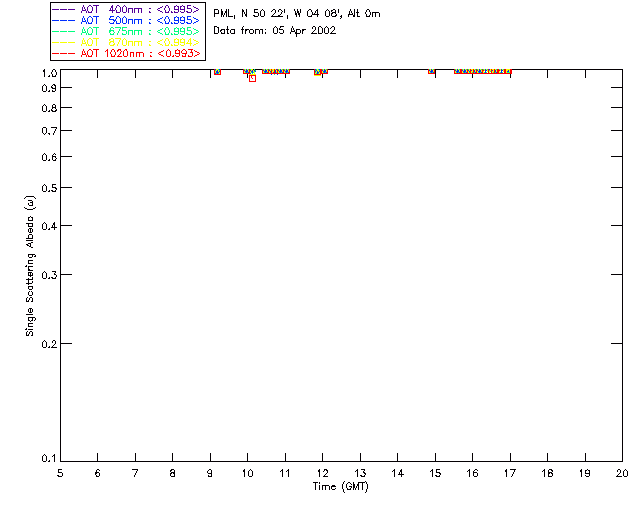Click hour label 8 on the time axis
The width and height of the screenshot is (640, 512).
[x=173, y=473]
